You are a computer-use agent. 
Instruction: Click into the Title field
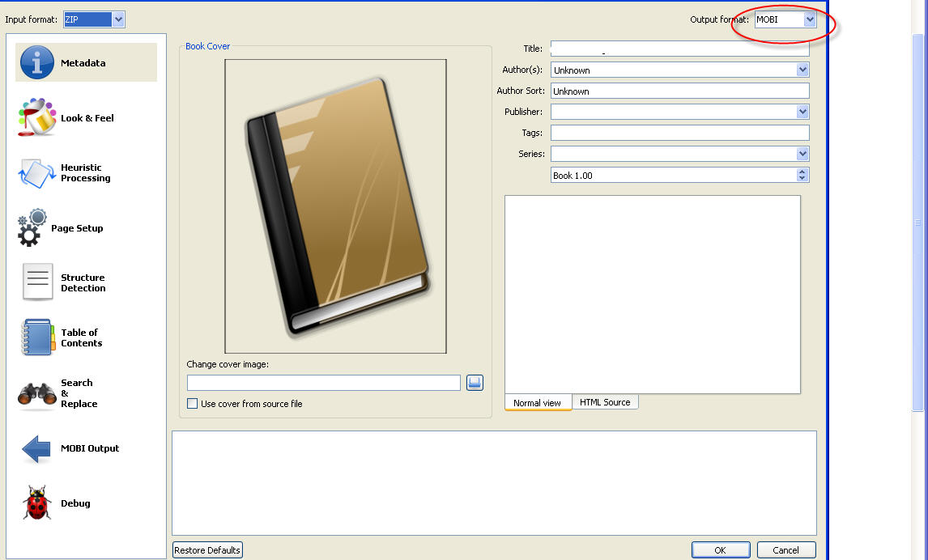[x=679, y=49]
